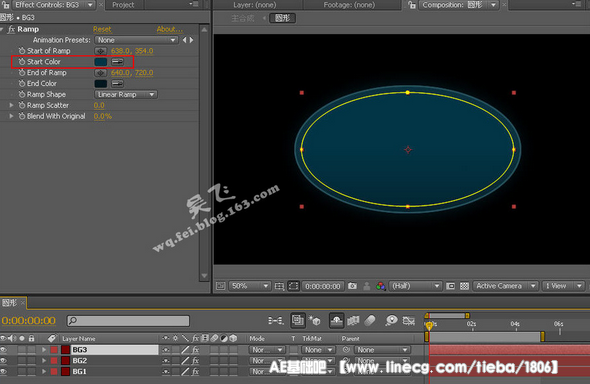The image size is (590, 384).
Task: Pick a color with the End Color eyedropper
Action: tap(117, 83)
